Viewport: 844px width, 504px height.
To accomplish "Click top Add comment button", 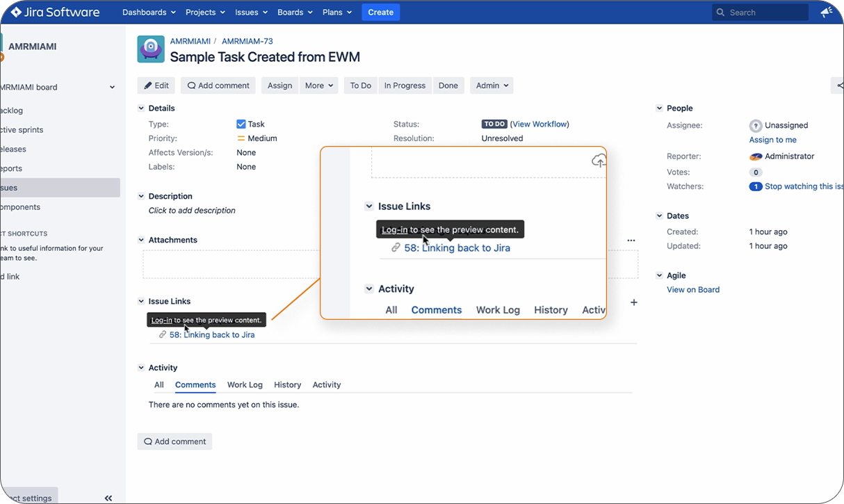I will point(218,86).
